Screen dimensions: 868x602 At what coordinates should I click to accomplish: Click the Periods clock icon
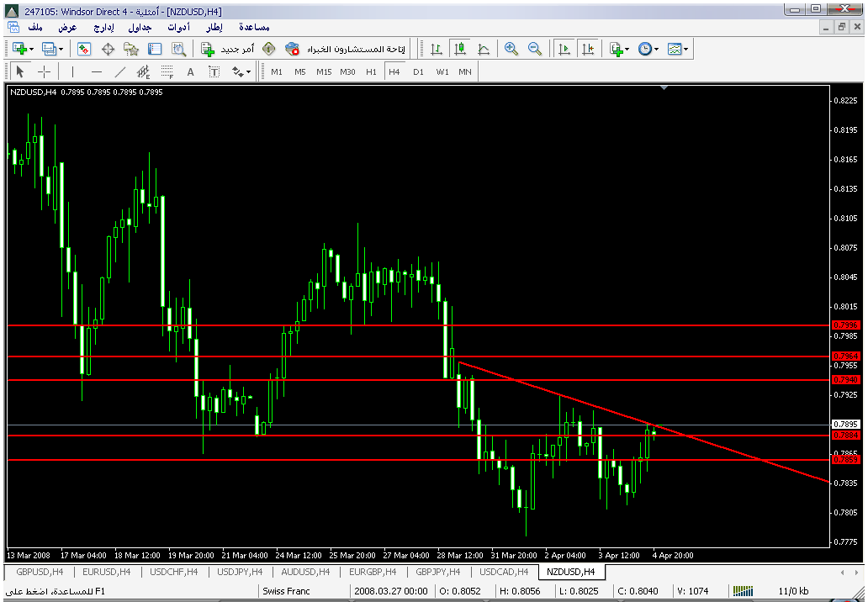click(645, 49)
